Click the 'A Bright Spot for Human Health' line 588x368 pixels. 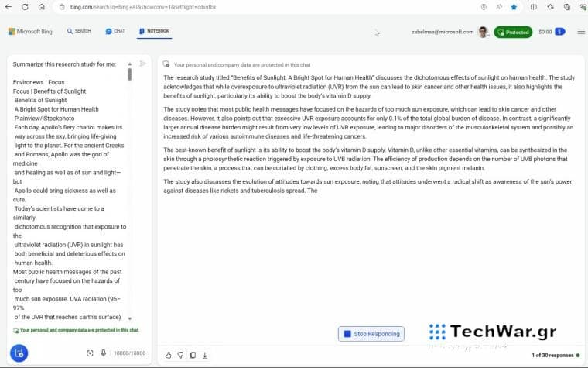pyautogui.click(x=56, y=109)
